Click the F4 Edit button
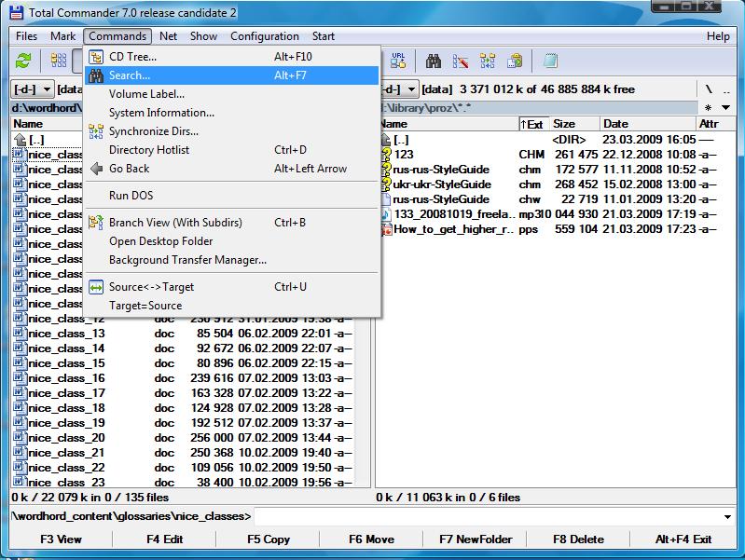This screenshot has height=560, width=745. [x=164, y=540]
